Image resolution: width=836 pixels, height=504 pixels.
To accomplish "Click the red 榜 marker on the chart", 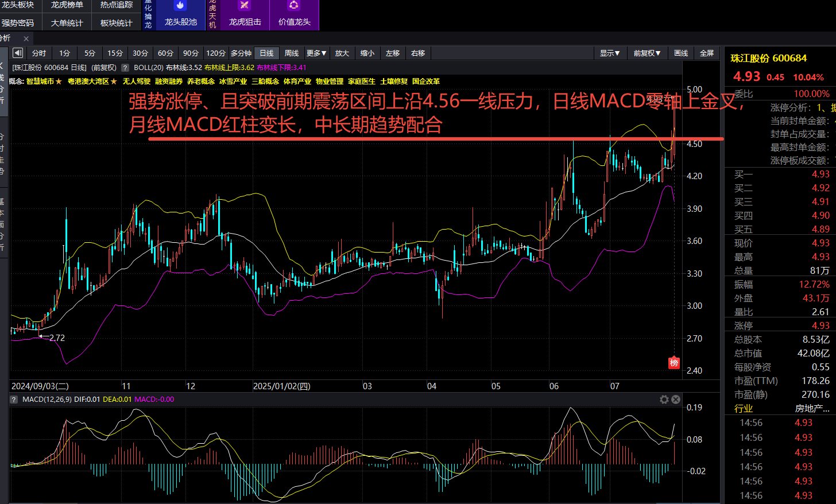I will [674, 363].
